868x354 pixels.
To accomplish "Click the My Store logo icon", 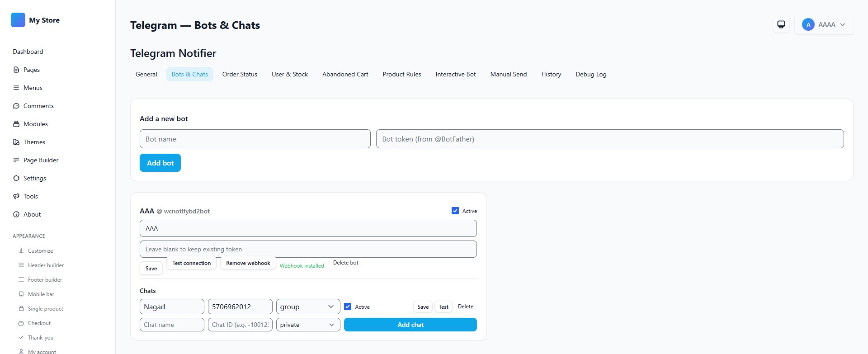I will 18,20.
